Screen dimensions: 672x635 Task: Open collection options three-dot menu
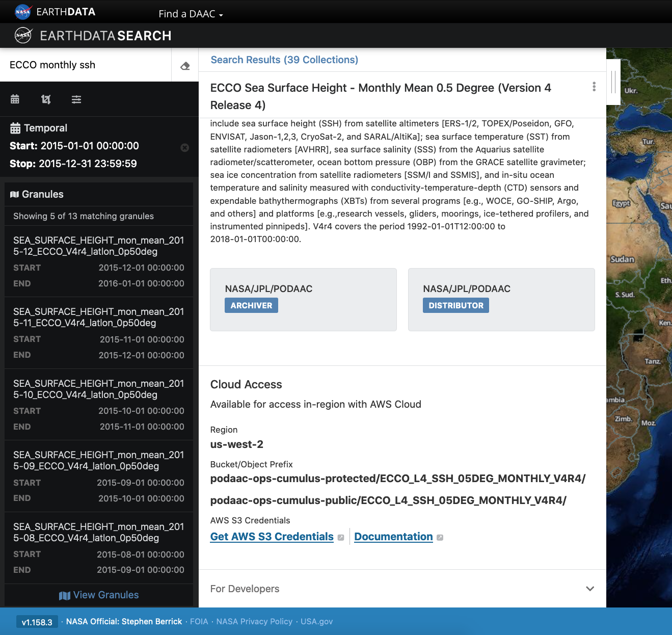point(594,87)
